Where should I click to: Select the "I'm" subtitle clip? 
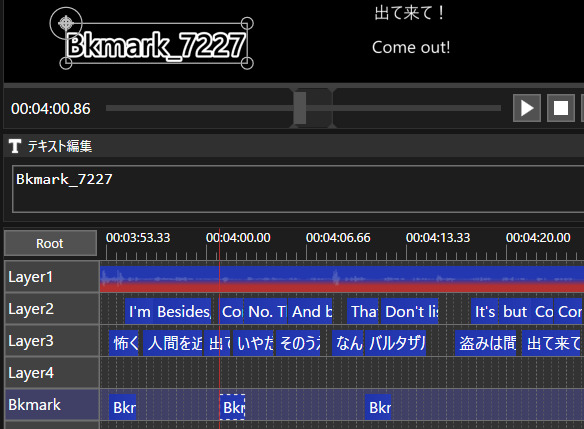(x=139, y=311)
